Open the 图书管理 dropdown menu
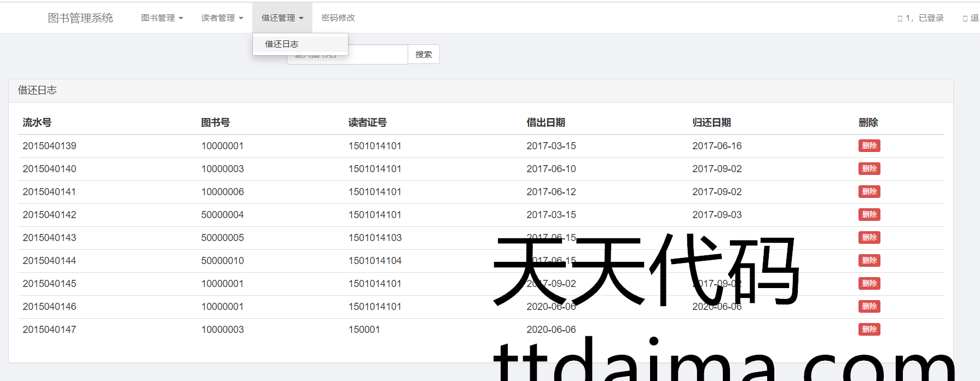The image size is (980, 381). click(x=161, y=18)
